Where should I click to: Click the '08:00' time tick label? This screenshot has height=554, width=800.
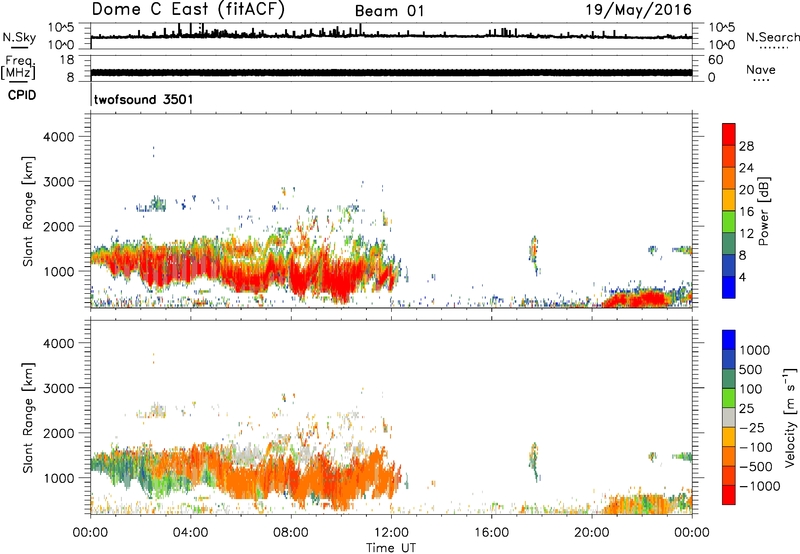[x=291, y=533]
